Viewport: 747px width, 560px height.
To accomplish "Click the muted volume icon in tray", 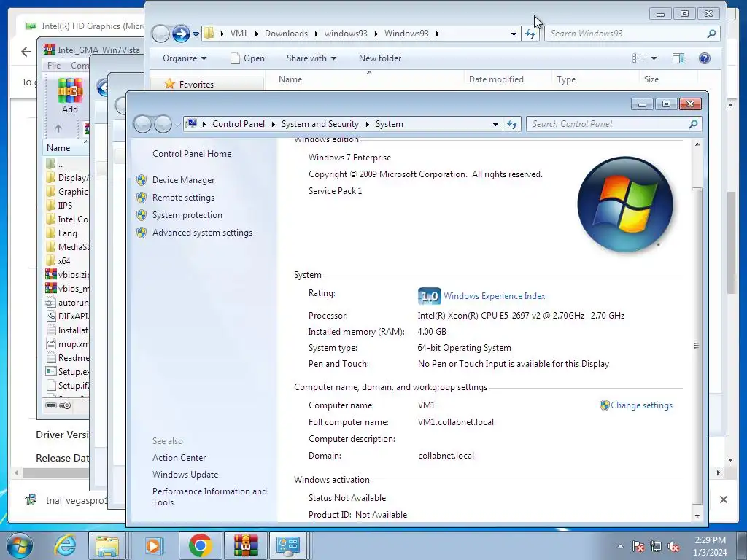I will [x=673, y=547].
